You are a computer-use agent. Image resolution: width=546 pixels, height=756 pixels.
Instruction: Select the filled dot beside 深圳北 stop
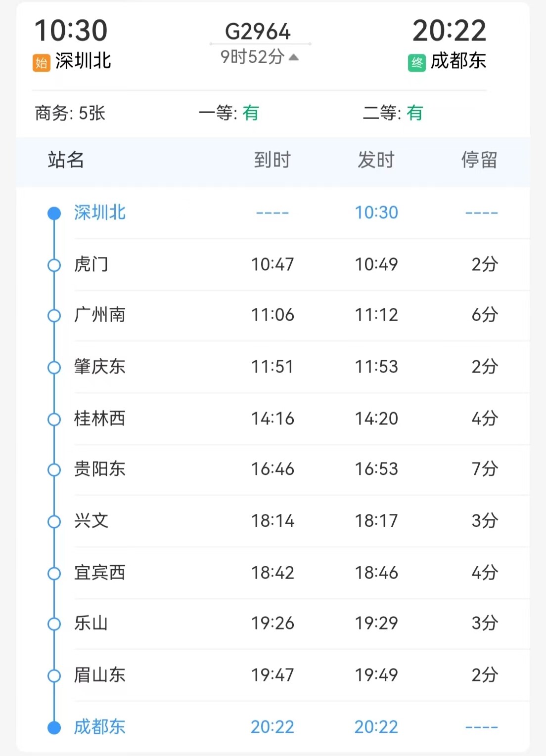(x=54, y=213)
